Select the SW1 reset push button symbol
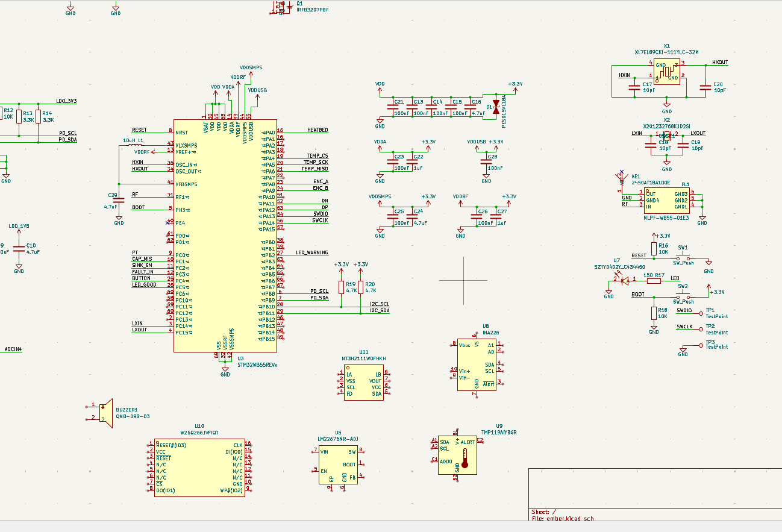 pyautogui.click(x=683, y=255)
